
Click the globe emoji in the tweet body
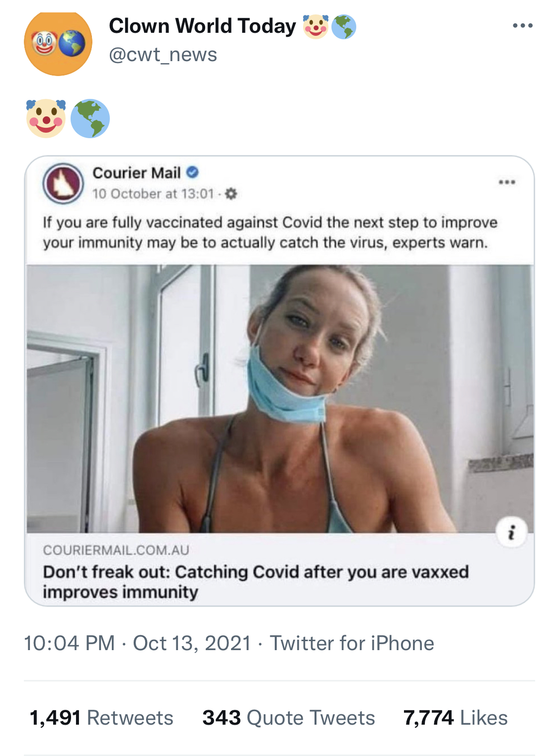90,118
